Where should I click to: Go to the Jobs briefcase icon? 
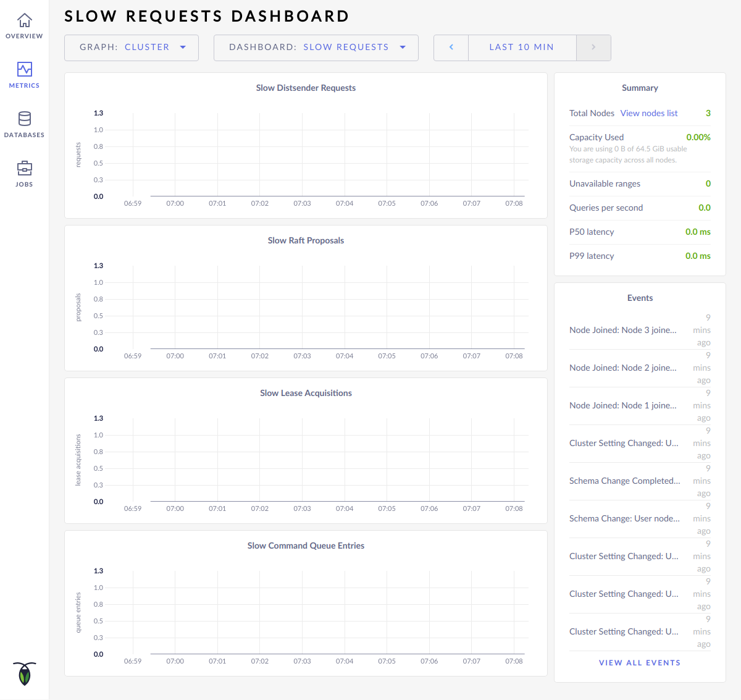coord(24,168)
